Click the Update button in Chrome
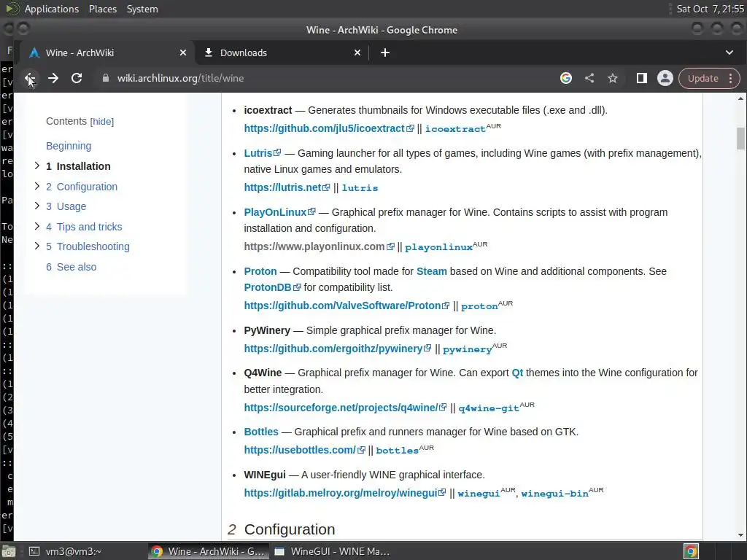This screenshot has height=560, width=747. click(703, 79)
